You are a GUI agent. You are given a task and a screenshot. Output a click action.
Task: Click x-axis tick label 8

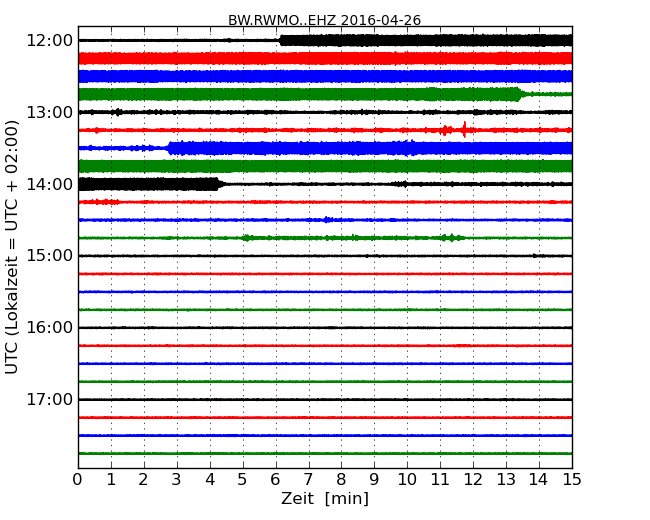click(x=341, y=480)
